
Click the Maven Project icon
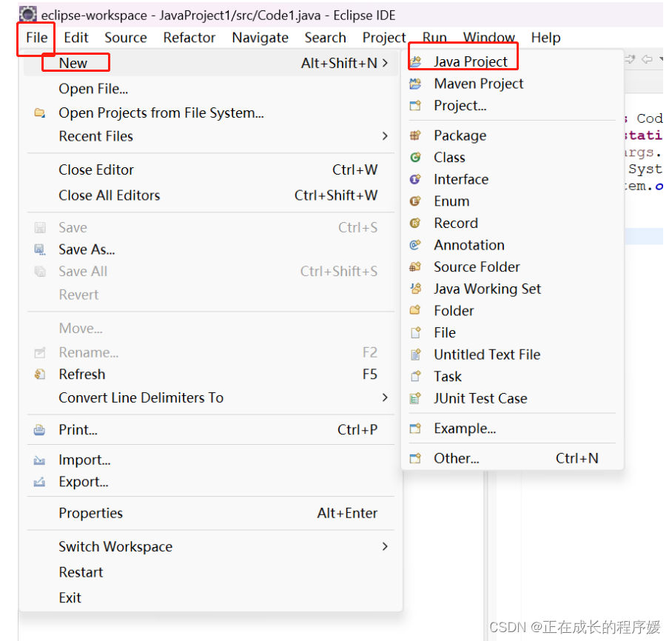coord(415,84)
